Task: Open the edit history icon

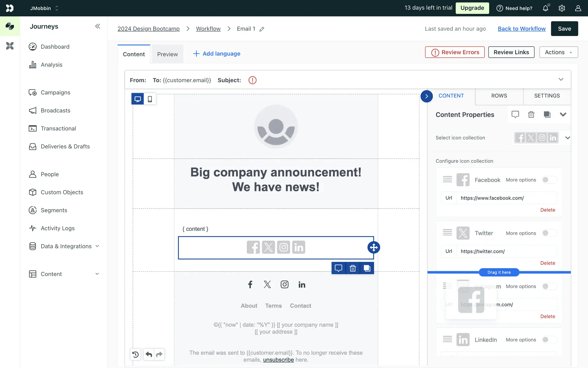Action: 135,355
